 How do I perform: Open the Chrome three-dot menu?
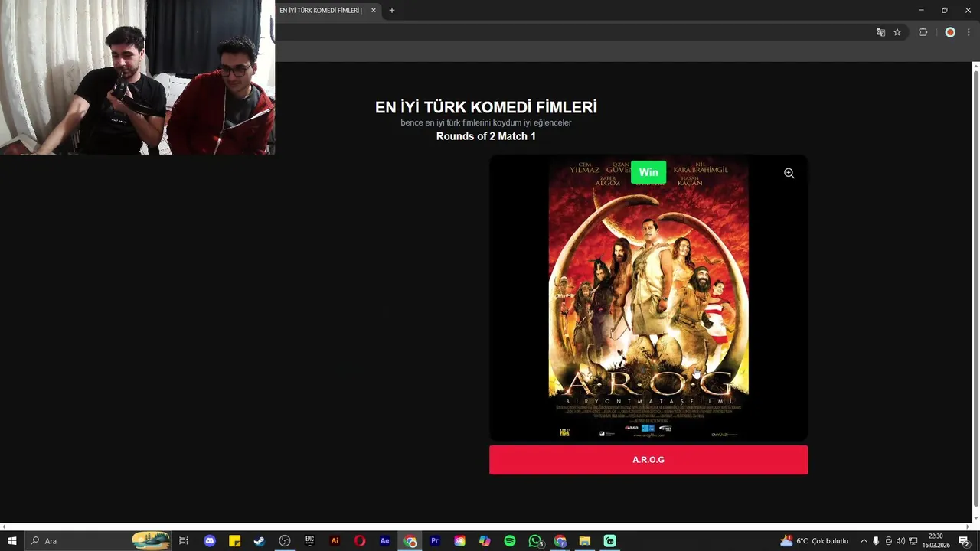[x=969, y=32]
